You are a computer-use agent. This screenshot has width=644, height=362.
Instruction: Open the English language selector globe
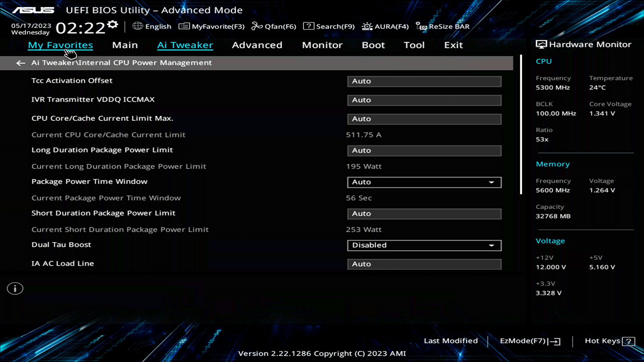click(x=152, y=26)
